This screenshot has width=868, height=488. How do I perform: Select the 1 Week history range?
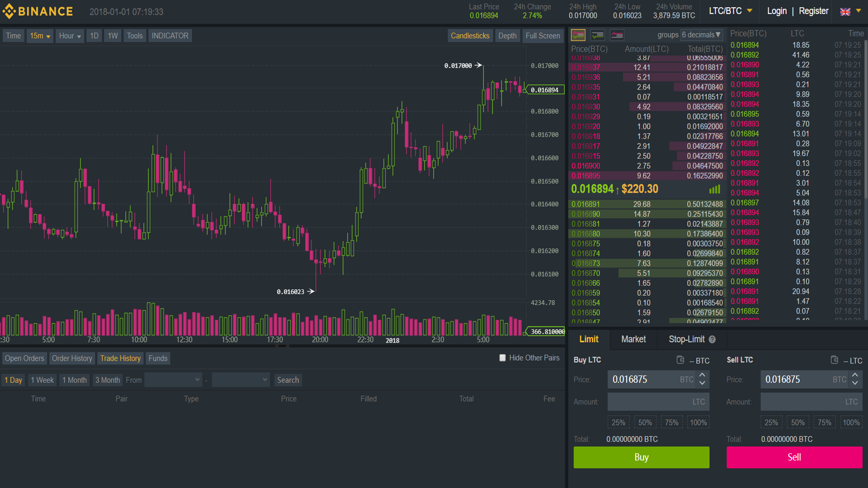click(x=42, y=380)
